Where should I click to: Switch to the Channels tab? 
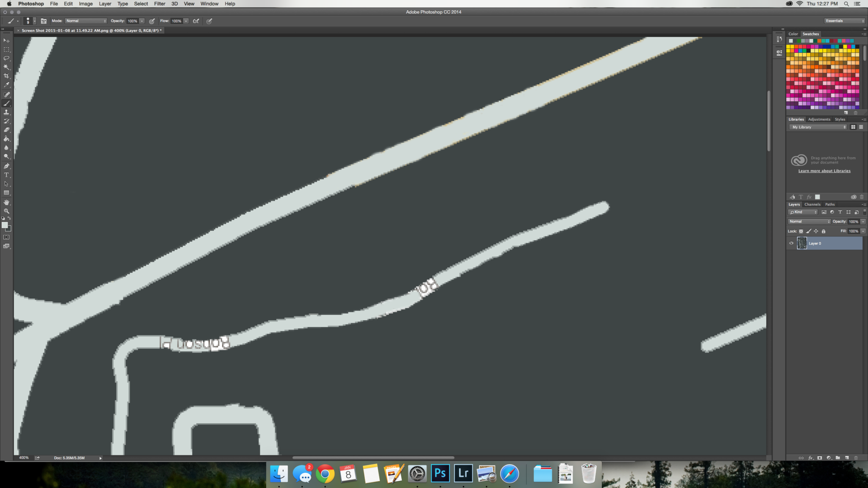[812, 204]
